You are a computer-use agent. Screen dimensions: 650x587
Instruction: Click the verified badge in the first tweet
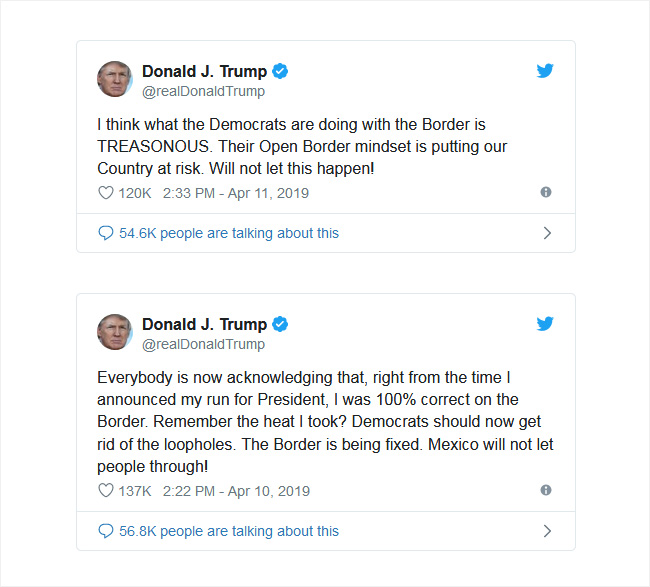click(280, 71)
